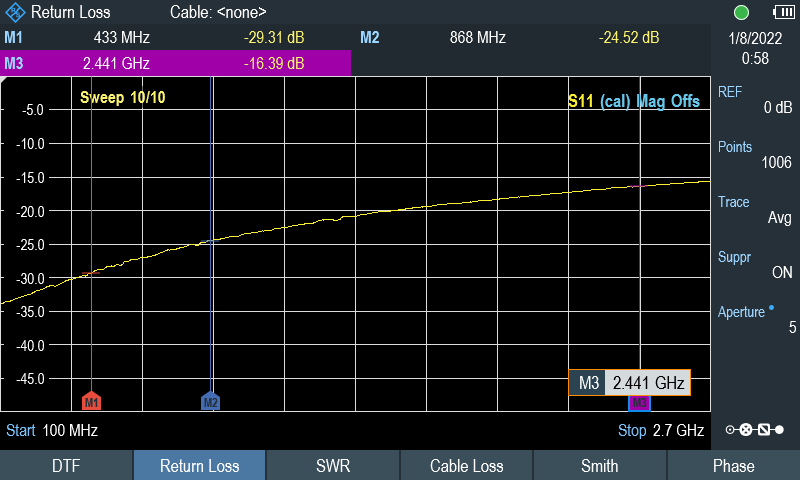This screenshot has width=800, height=480.
Task: Switch to the DTF tab
Action: (66, 465)
